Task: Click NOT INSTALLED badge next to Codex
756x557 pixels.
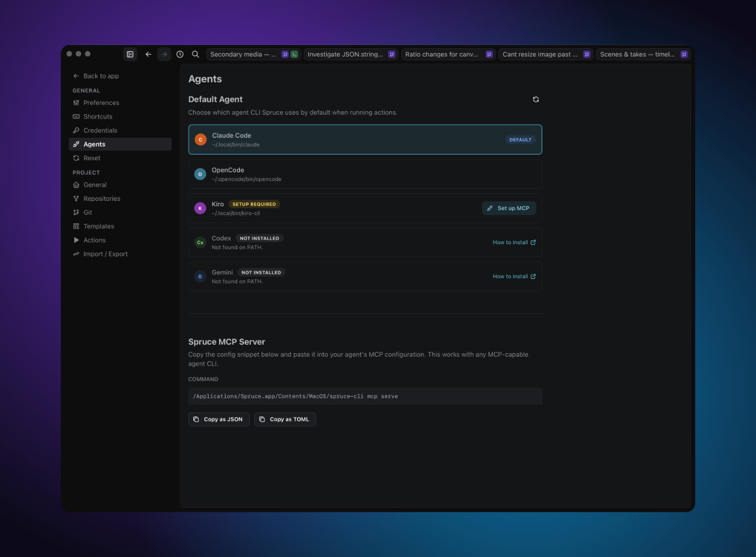Action: tap(260, 238)
